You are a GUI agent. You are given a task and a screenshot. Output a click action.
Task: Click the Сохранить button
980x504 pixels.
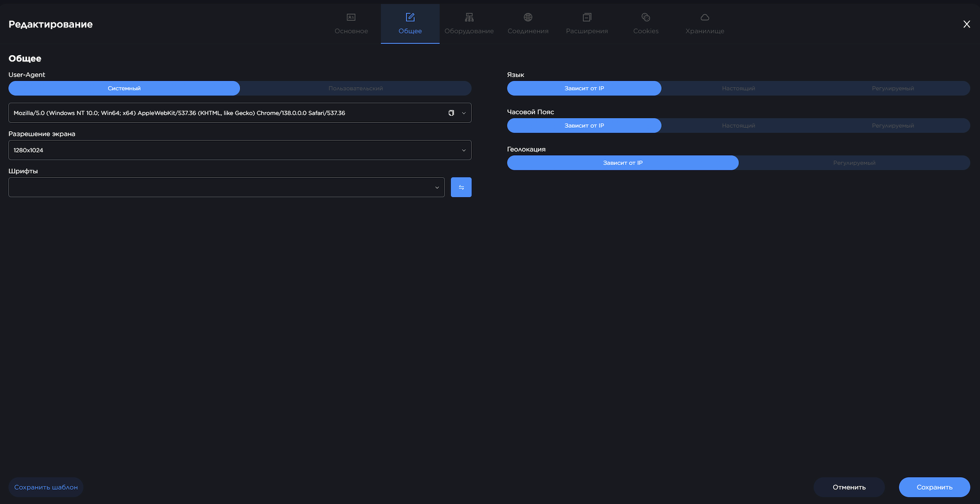[934, 487]
